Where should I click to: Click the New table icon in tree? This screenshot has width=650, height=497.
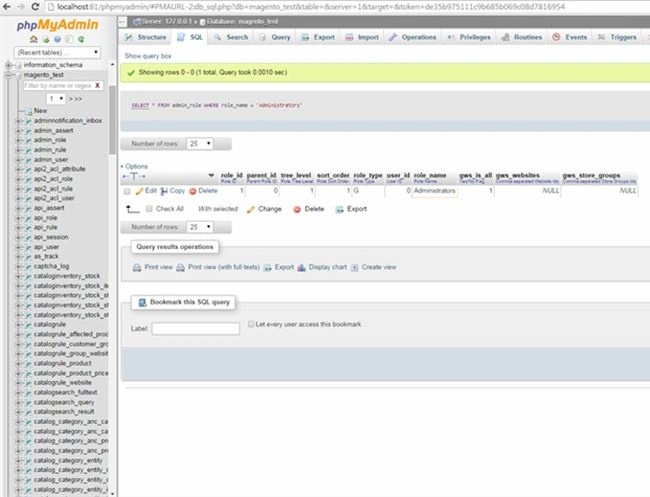[29, 111]
